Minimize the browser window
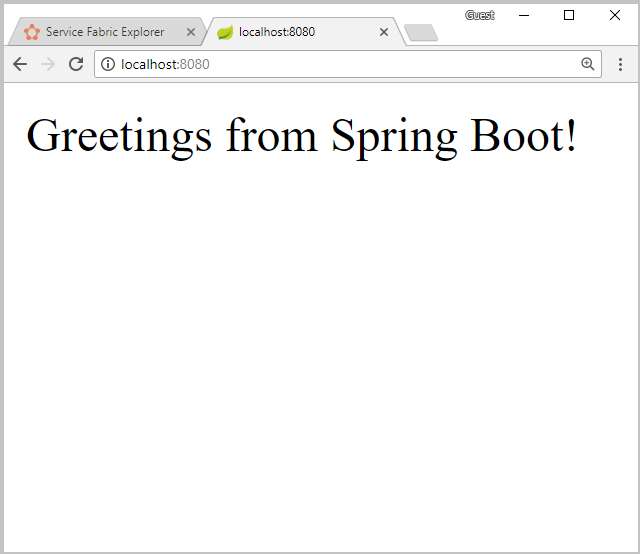640x554 pixels. (x=524, y=15)
